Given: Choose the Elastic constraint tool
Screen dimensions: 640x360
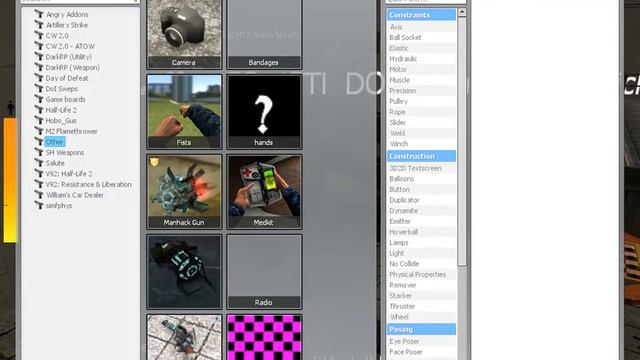Looking at the screenshot, I should pyautogui.click(x=421, y=48).
